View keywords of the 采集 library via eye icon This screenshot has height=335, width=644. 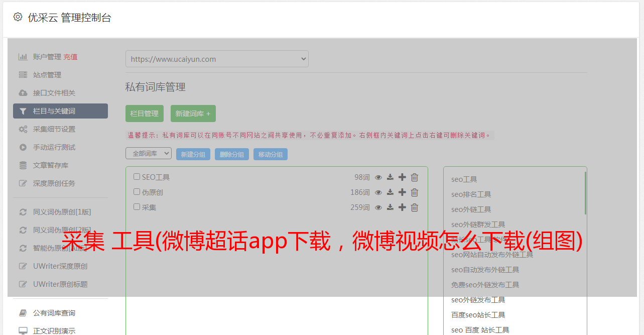click(378, 207)
